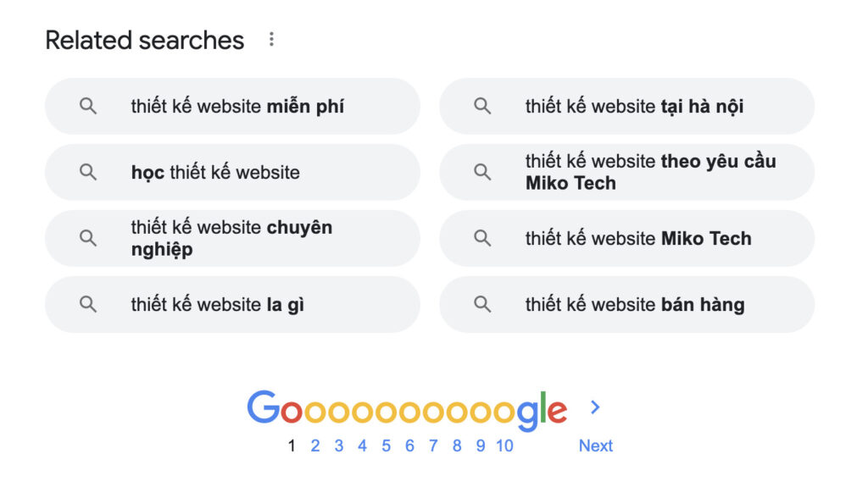Open Related searches three-dot options menu

click(271, 40)
